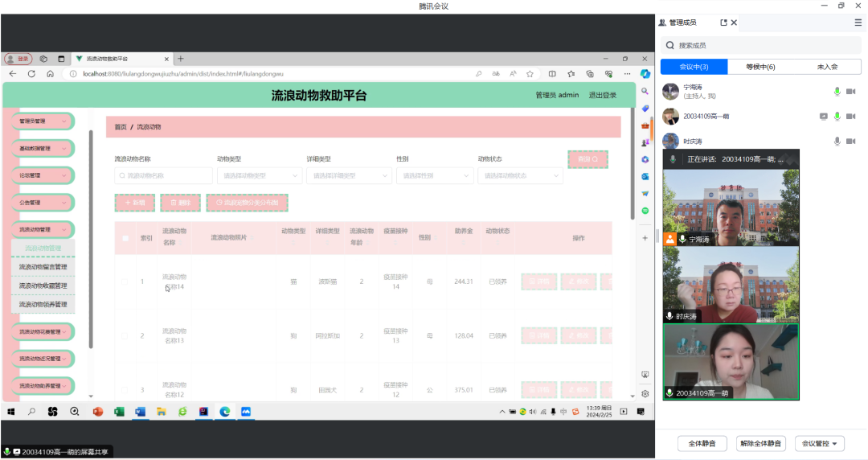
Task: Expand the 会议管控 dropdown button
Action: pos(819,443)
